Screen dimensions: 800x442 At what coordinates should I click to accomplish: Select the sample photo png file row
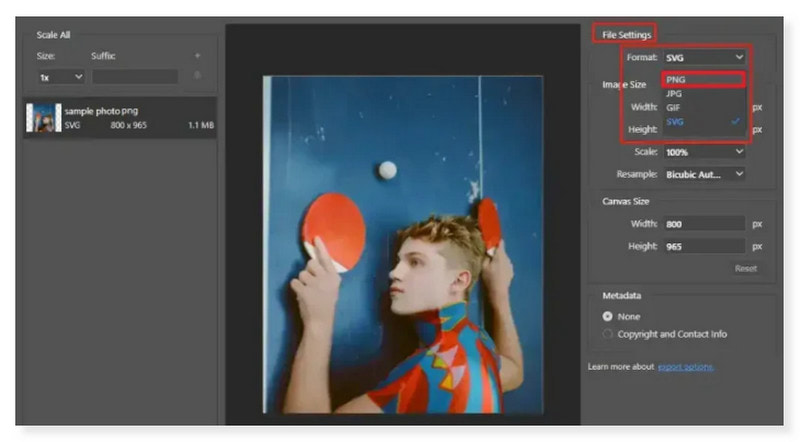120,118
